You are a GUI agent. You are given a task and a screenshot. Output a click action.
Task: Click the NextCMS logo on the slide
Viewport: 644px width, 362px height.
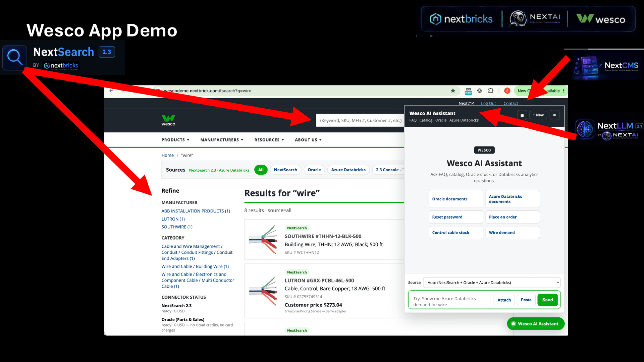[x=607, y=65]
